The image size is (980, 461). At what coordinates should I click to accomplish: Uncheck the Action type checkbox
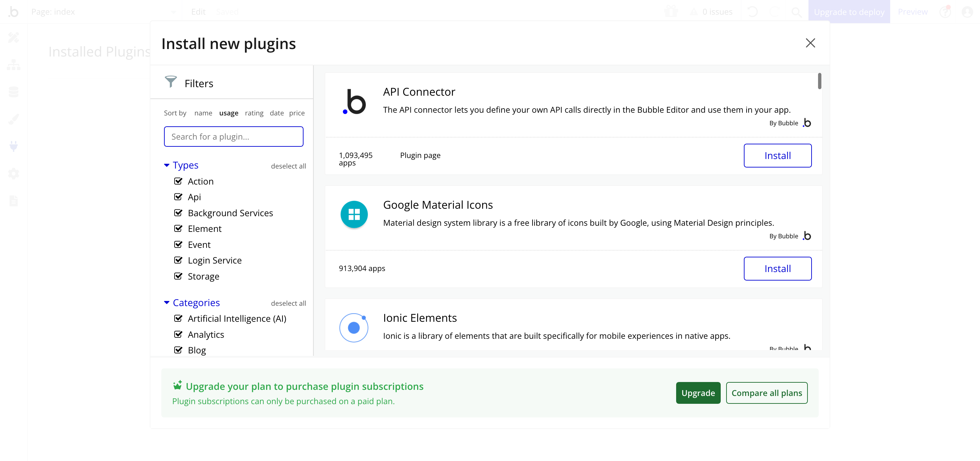178,181
